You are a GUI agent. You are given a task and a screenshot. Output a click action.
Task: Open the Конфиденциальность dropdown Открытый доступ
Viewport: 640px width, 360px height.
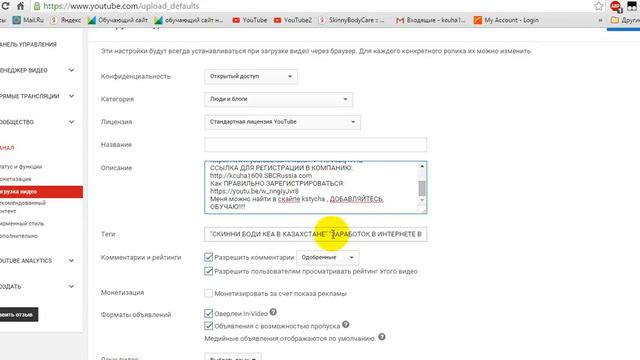click(251, 76)
